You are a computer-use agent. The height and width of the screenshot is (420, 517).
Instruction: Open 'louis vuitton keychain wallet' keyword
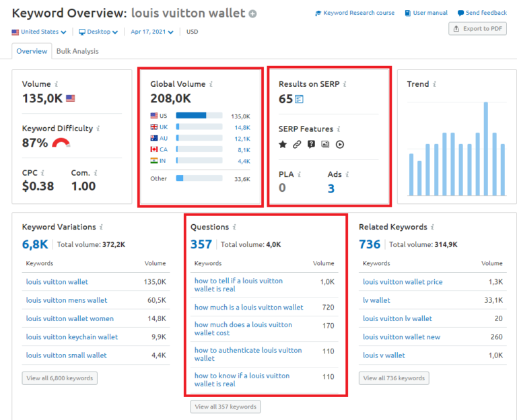click(72, 337)
